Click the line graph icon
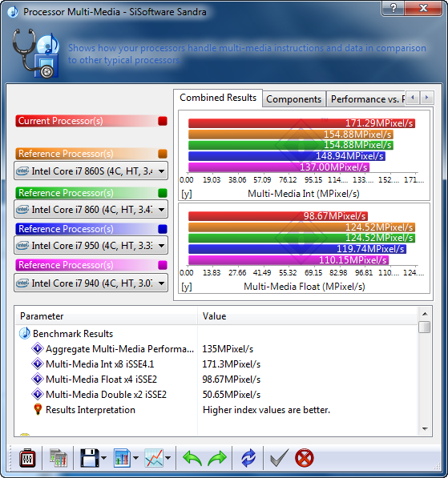The image size is (448, 478). [154, 458]
